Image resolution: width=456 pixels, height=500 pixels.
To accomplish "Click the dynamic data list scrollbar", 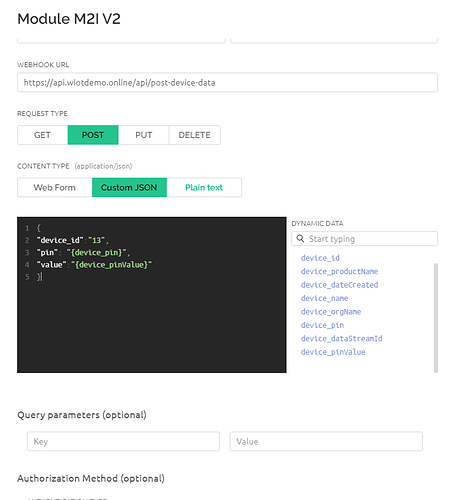I will pyautogui.click(x=436, y=318).
